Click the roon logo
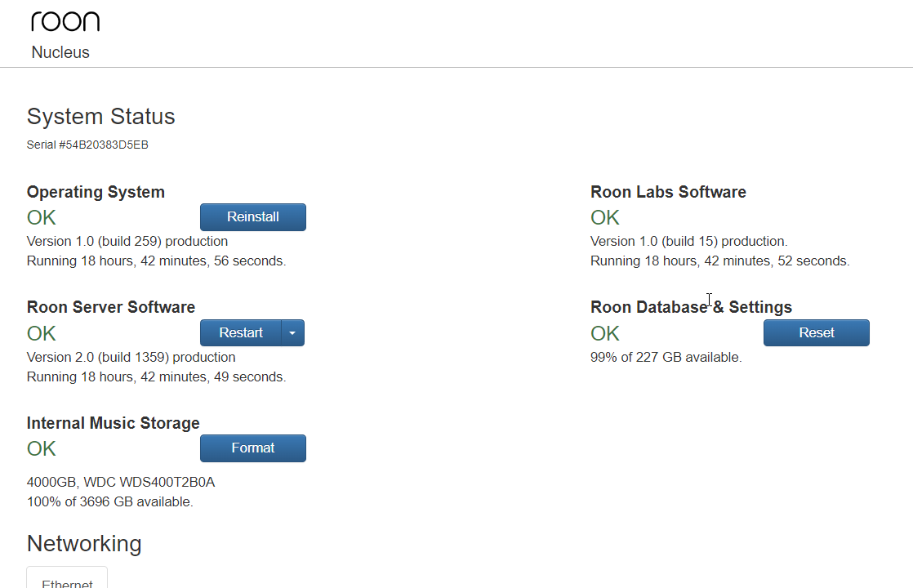This screenshot has height=588, width=913. (65, 20)
